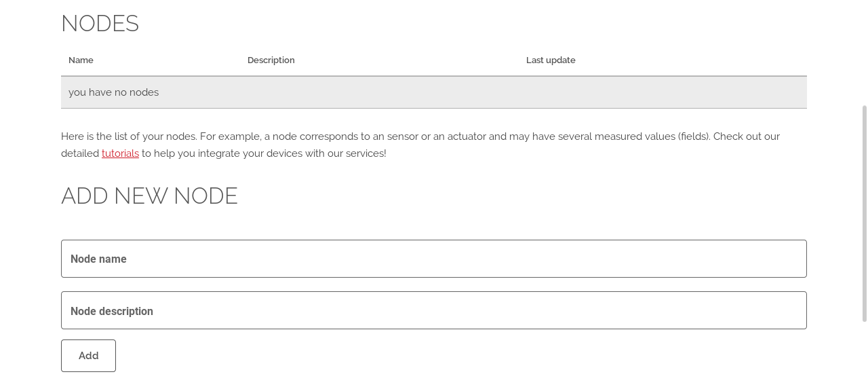The width and height of the screenshot is (868, 387).
Task: Focus the Node description text box
Action: [434, 310]
